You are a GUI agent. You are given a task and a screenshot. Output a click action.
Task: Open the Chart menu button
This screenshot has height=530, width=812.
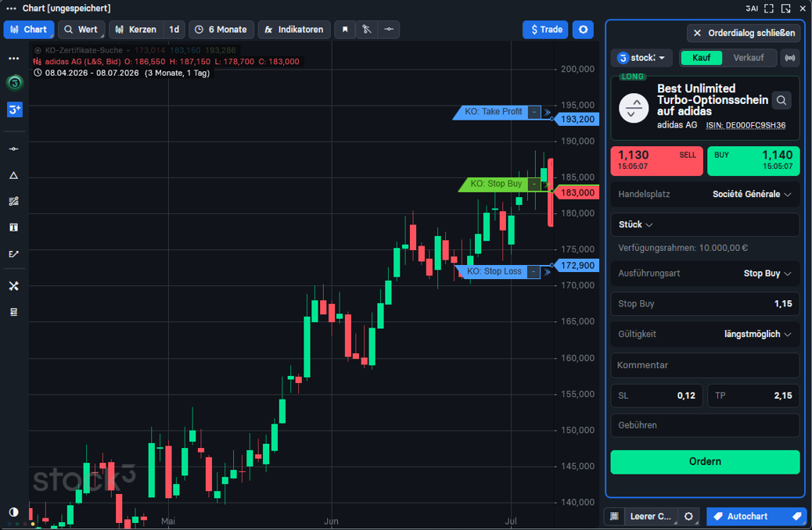(29, 30)
